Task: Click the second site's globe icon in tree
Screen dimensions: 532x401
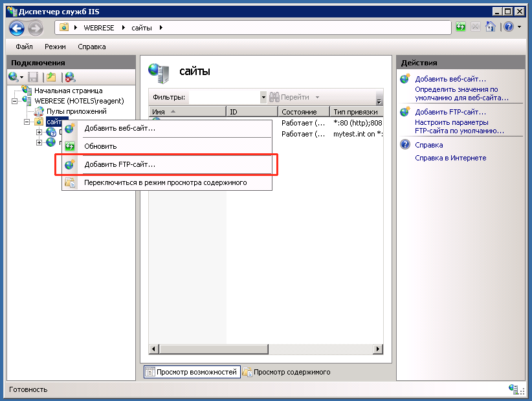Action: point(51,142)
